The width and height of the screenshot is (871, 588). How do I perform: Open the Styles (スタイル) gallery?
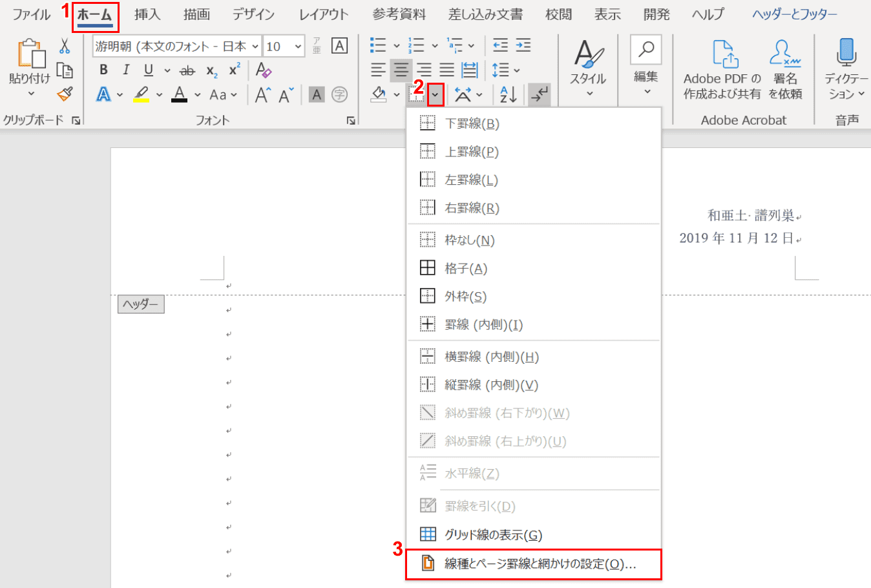[588, 70]
